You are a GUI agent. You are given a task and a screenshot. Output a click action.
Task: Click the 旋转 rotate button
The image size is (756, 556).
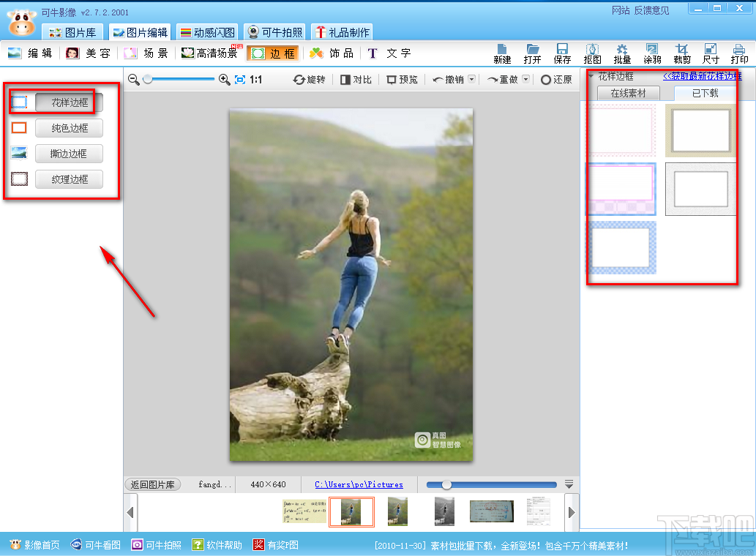tap(310, 80)
